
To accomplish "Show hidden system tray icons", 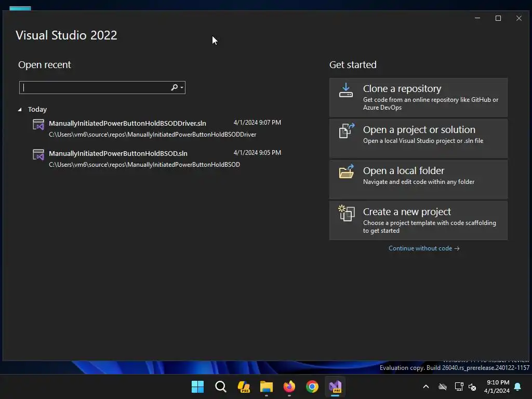I will tap(426, 387).
